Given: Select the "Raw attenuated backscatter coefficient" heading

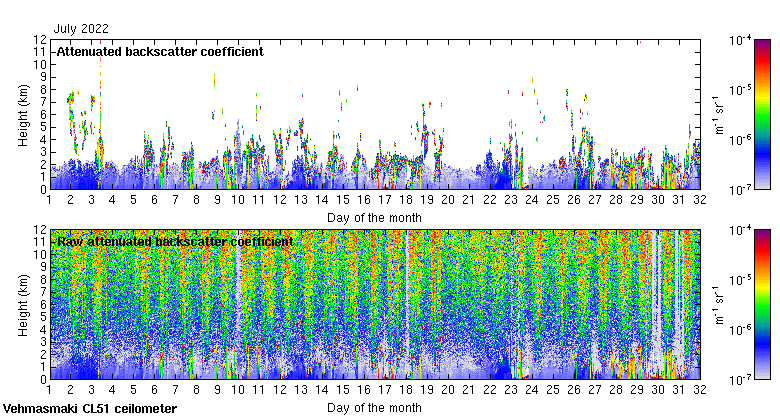Looking at the screenshot, I should [x=175, y=242].
